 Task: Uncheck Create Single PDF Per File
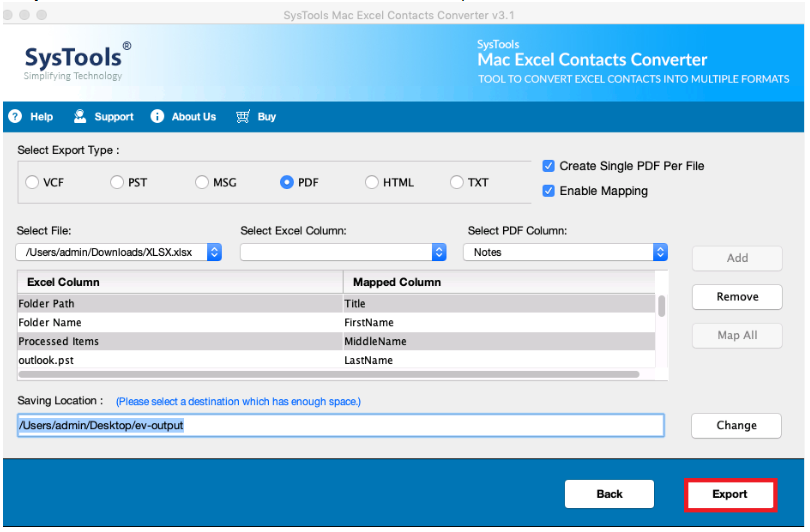click(x=549, y=166)
